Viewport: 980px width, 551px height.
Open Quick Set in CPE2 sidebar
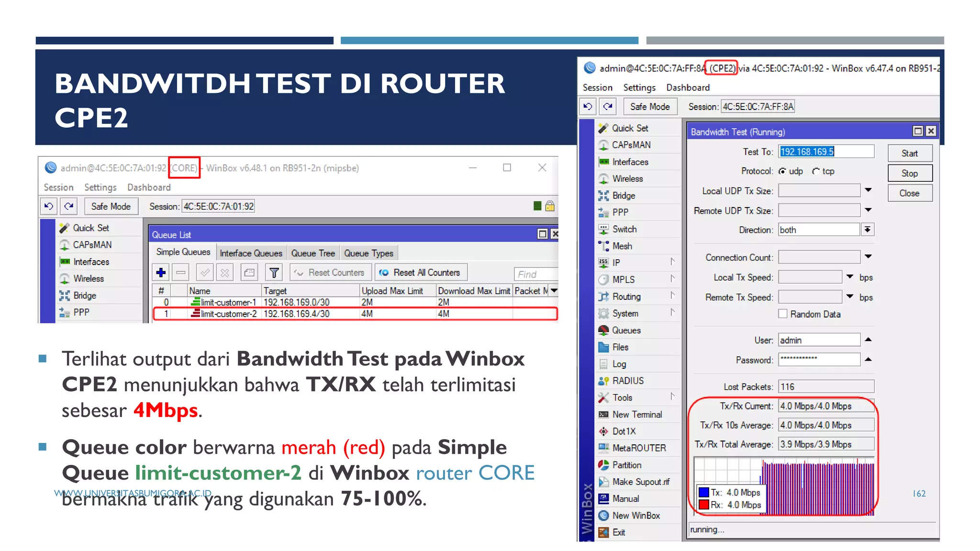(630, 128)
